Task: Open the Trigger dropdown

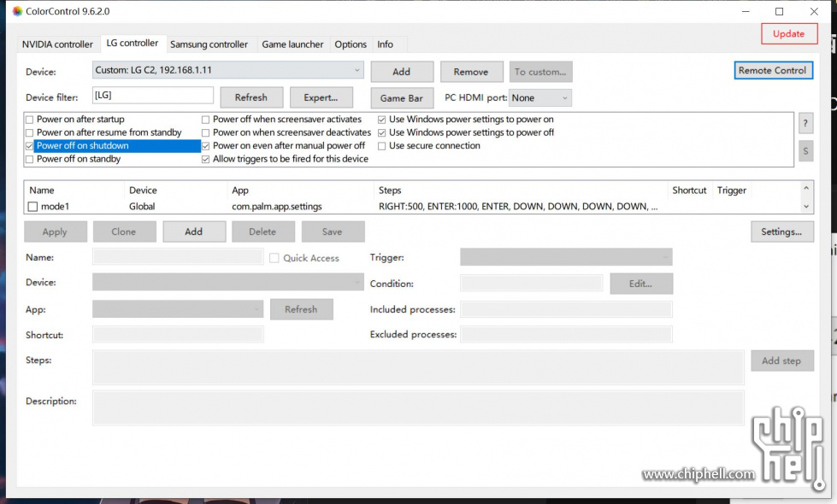Action: 566,256
